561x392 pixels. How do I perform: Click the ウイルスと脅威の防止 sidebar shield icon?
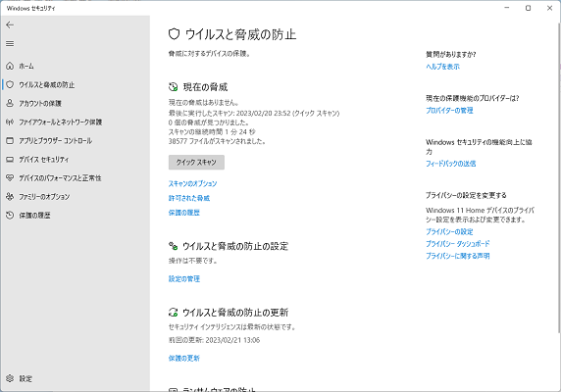point(10,84)
